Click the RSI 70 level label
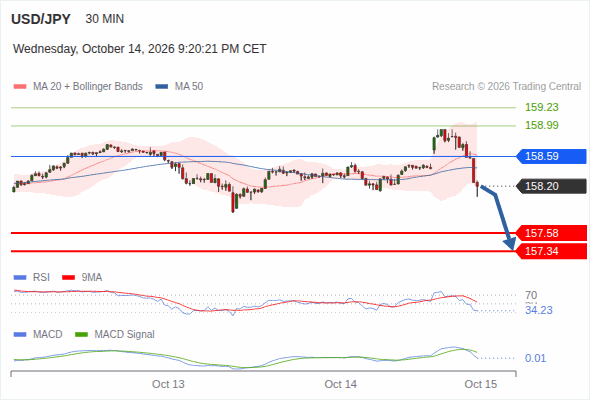 (531, 295)
